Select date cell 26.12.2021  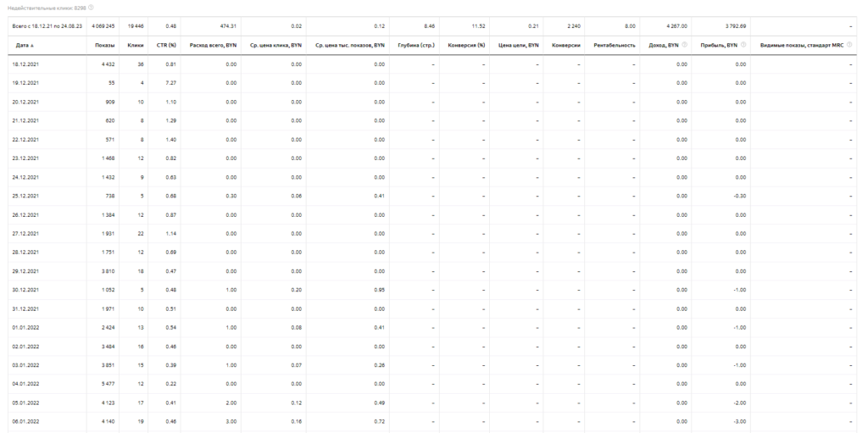[x=25, y=215]
